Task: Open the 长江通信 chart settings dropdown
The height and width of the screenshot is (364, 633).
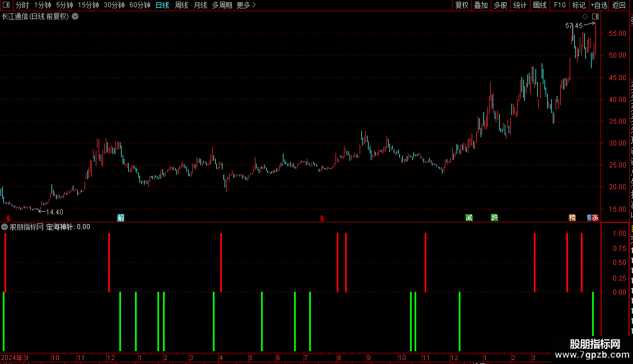Action: pos(75,17)
